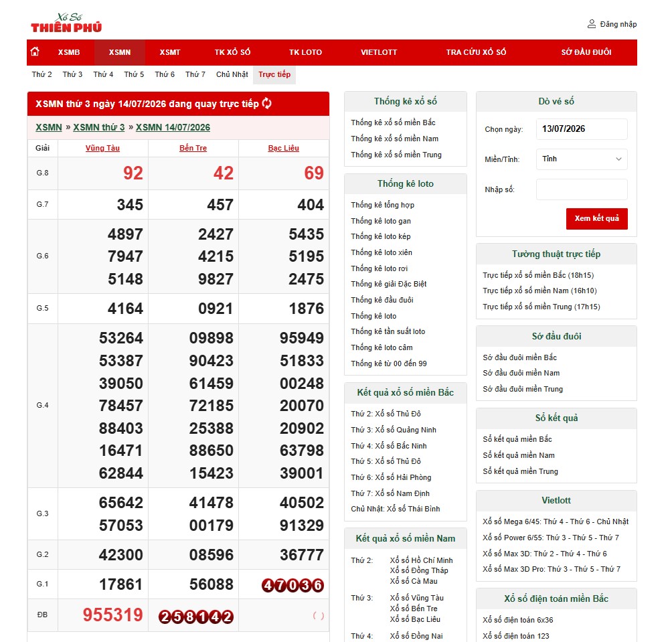Open Bạc Liêu column header link
This screenshot has height=642, width=672.
(284, 149)
